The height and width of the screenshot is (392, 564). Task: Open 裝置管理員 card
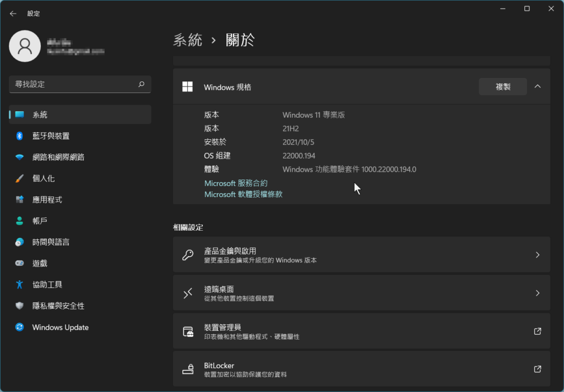[361, 331]
